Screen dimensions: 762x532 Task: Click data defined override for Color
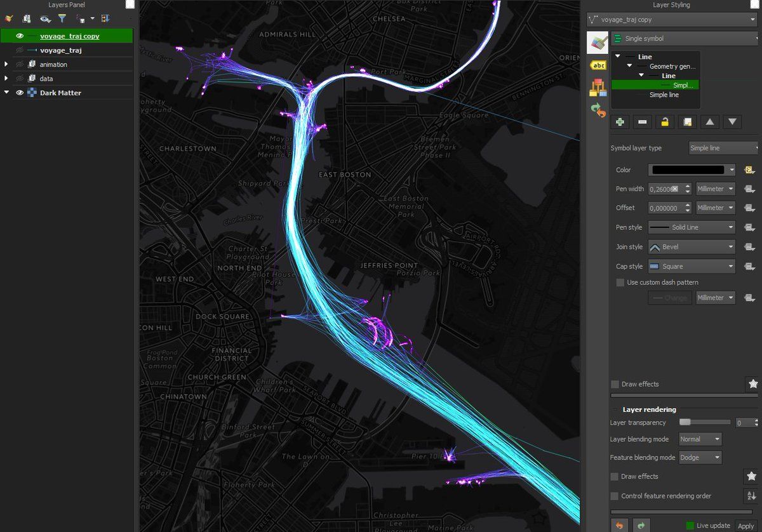click(x=750, y=170)
